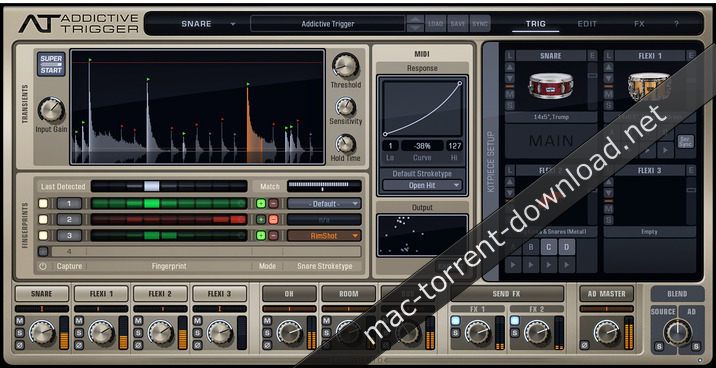Mute the SNARE mixer channel
This screenshot has width=716, height=368.
tap(20, 321)
